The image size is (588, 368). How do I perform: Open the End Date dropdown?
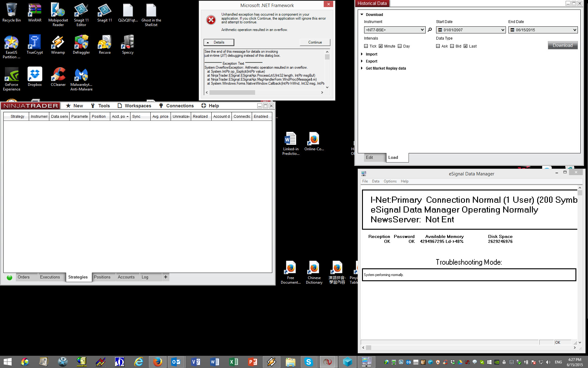(575, 30)
